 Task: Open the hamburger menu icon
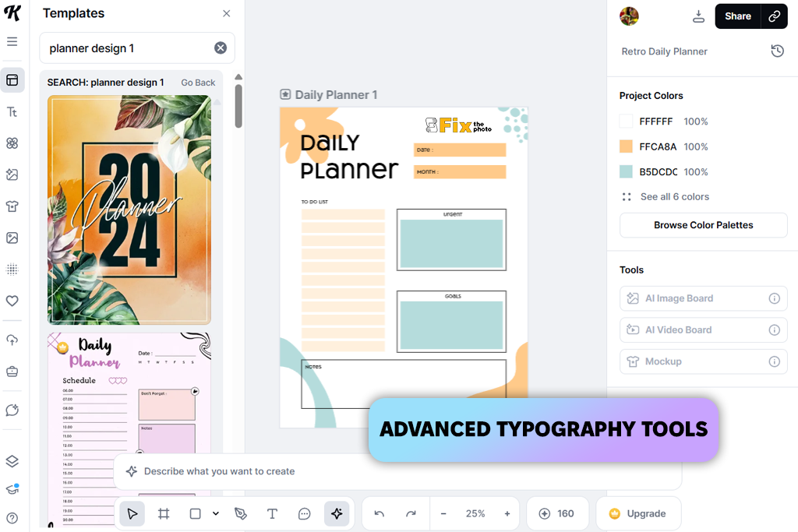(12, 42)
